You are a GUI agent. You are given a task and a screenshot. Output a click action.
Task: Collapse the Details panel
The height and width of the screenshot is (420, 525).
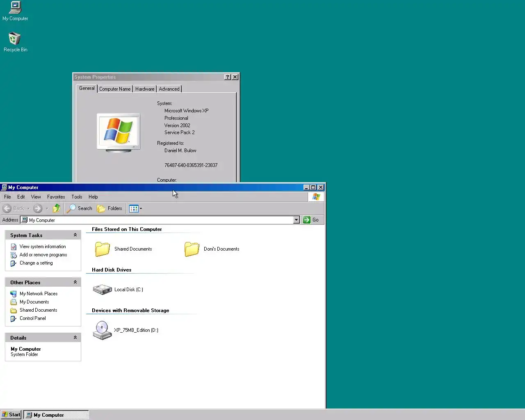click(75, 338)
